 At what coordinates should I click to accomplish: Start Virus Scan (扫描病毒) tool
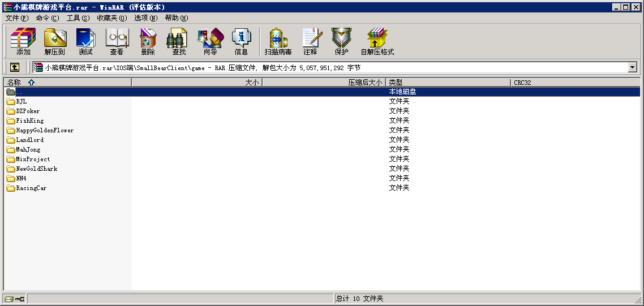pyautogui.click(x=278, y=41)
